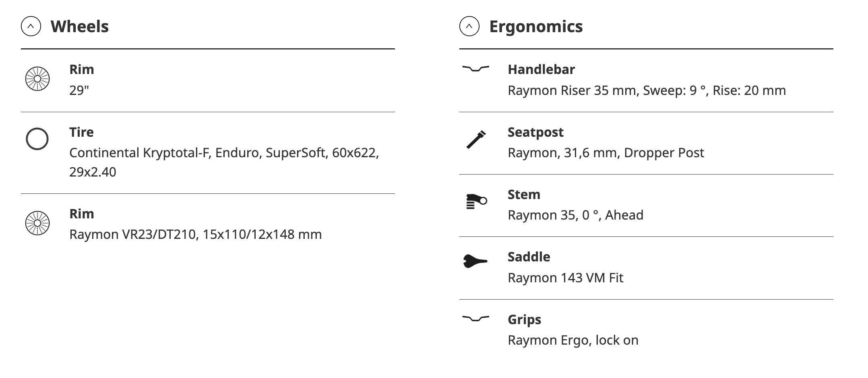
Task: Click the wheel icon beside Raymon VR23/DT210
Action: pos(37,223)
